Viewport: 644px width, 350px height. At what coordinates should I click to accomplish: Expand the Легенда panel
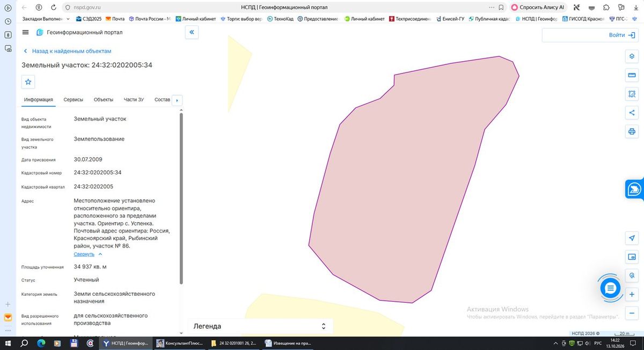tap(260, 326)
